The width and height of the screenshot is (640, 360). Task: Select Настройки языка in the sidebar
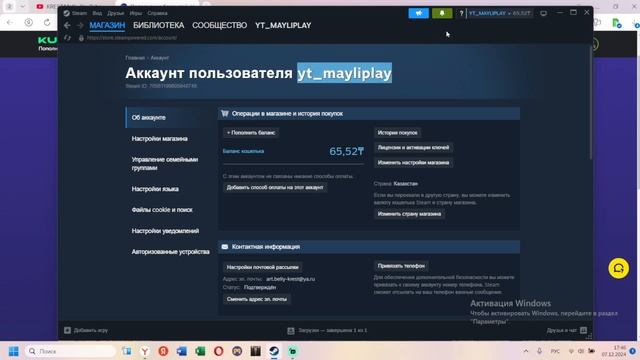(x=155, y=189)
